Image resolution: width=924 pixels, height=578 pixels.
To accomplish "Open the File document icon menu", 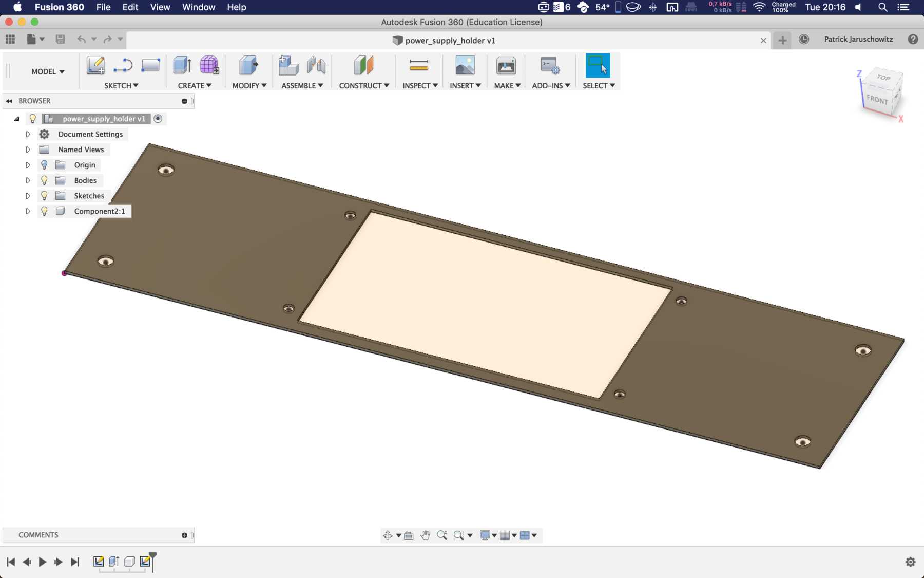I will click(35, 39).
